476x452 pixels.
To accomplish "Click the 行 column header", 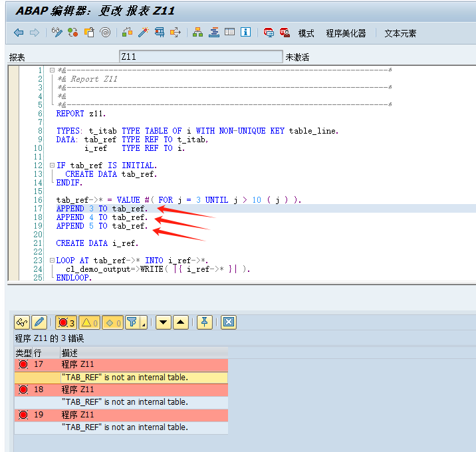I will pos(47,353).
